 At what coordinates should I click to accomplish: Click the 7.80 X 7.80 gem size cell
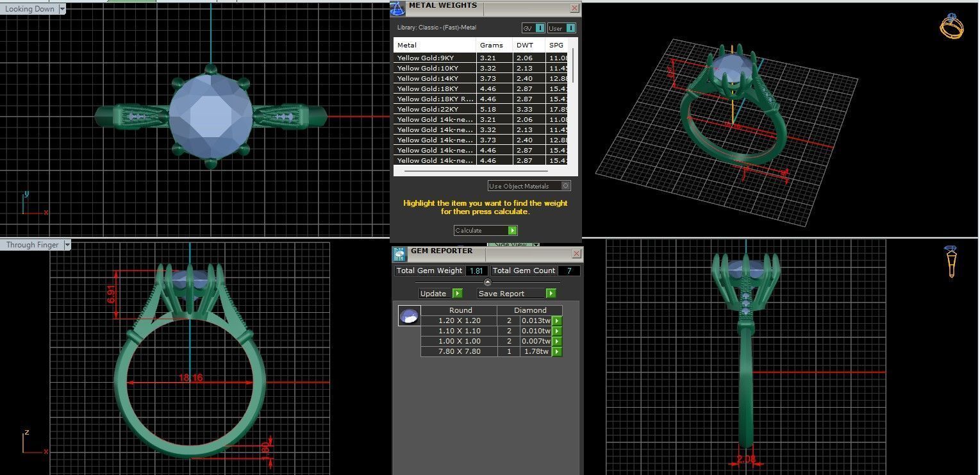pos(460,351)
